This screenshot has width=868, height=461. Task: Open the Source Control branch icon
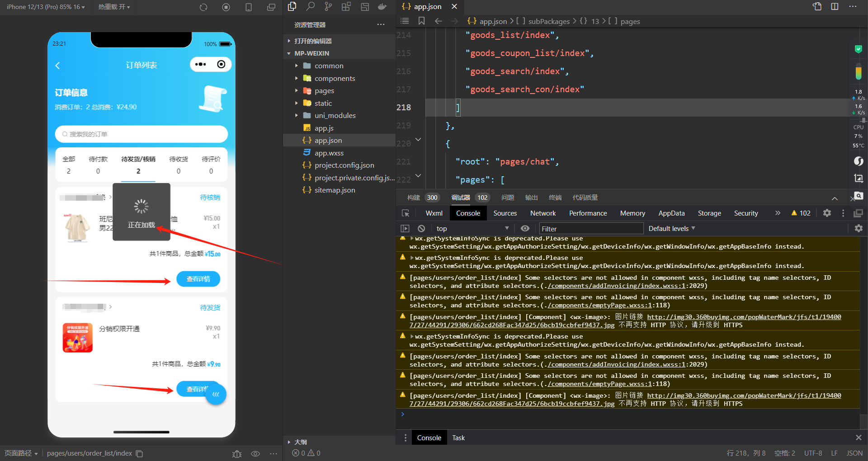(328, 6)
